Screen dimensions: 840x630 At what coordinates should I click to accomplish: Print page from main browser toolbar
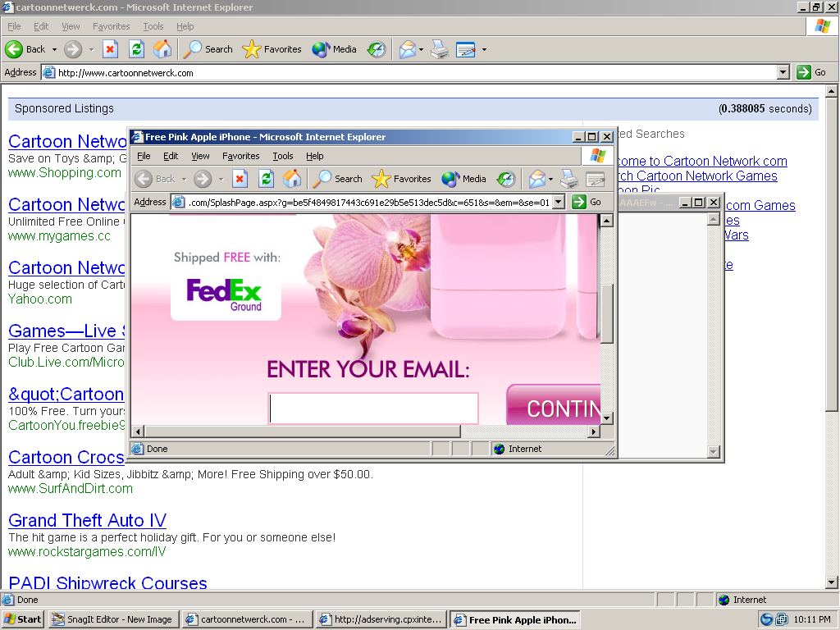click(440, 49)
